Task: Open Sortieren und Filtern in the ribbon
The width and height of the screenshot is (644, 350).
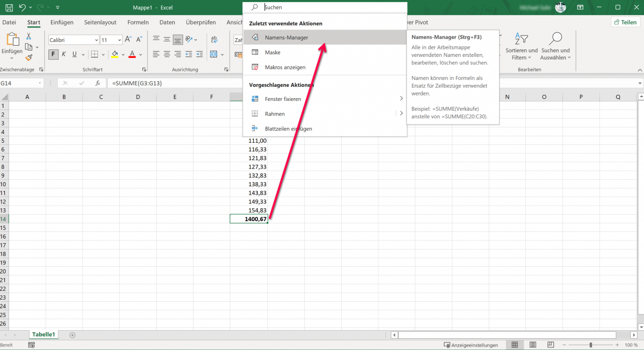Action: coord(521,47)
